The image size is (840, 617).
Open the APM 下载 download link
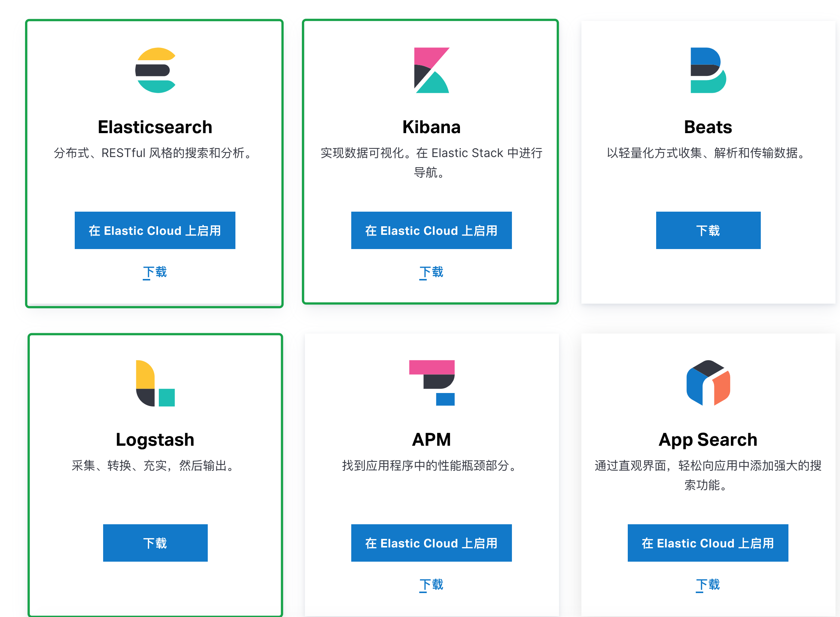[x=432, y=584]
